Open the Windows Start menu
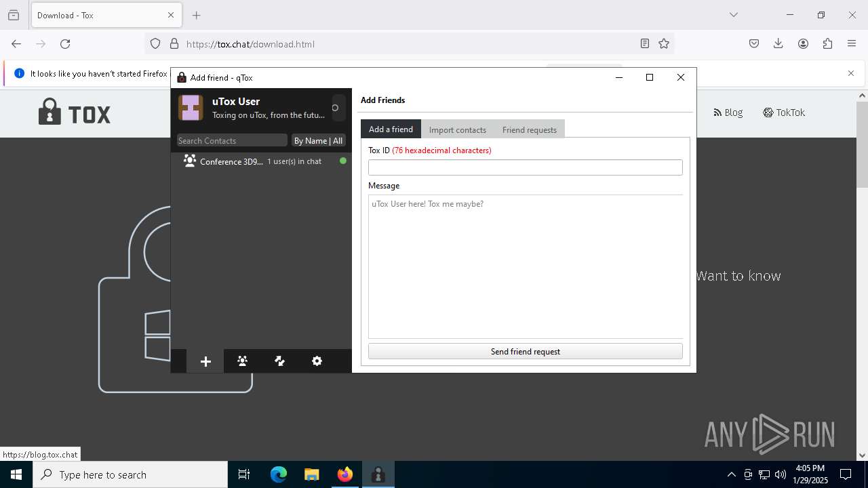Image resolution: width=868 pixels, height=488 pixels. point(16,474)
